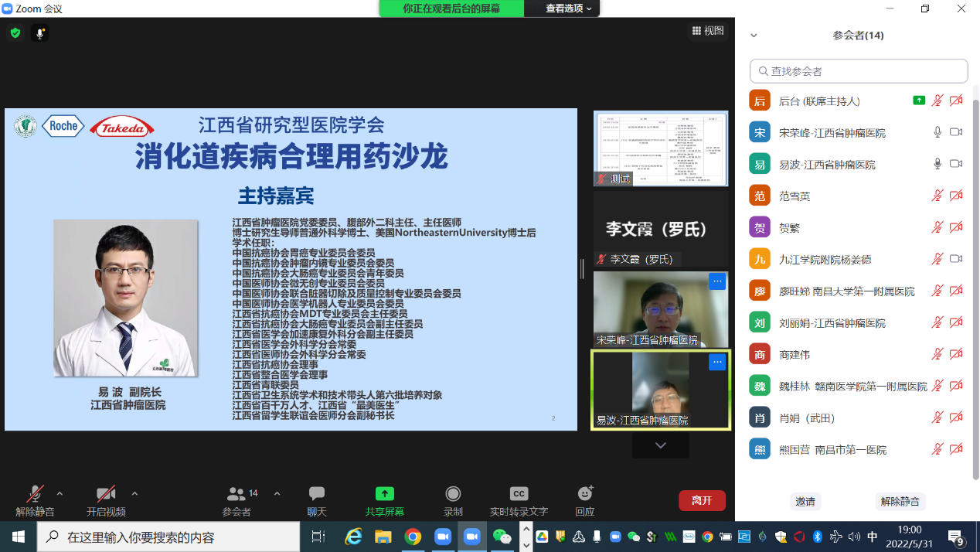
Task: Click 后台 green screen-sharing indicator icon
Action: (x=919, y=101)
